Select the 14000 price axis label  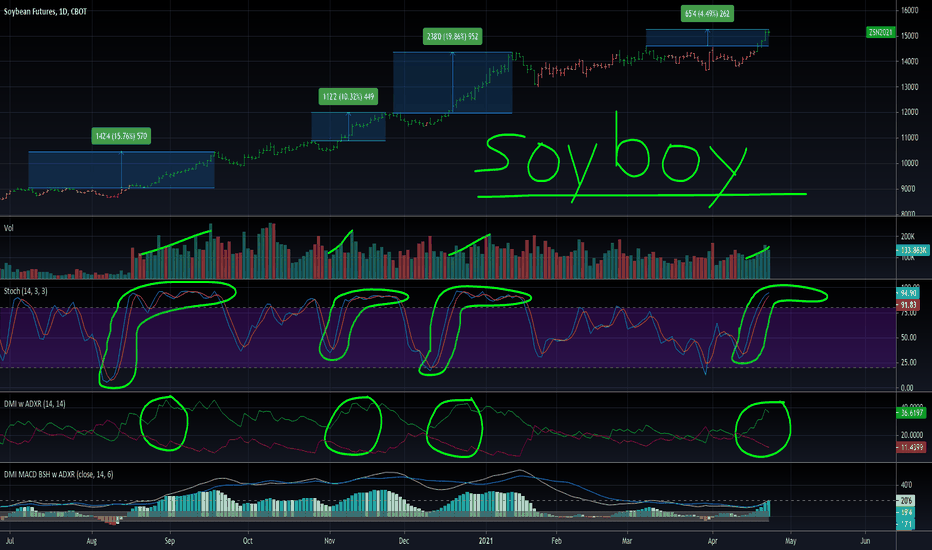click(x=909, y=61)
